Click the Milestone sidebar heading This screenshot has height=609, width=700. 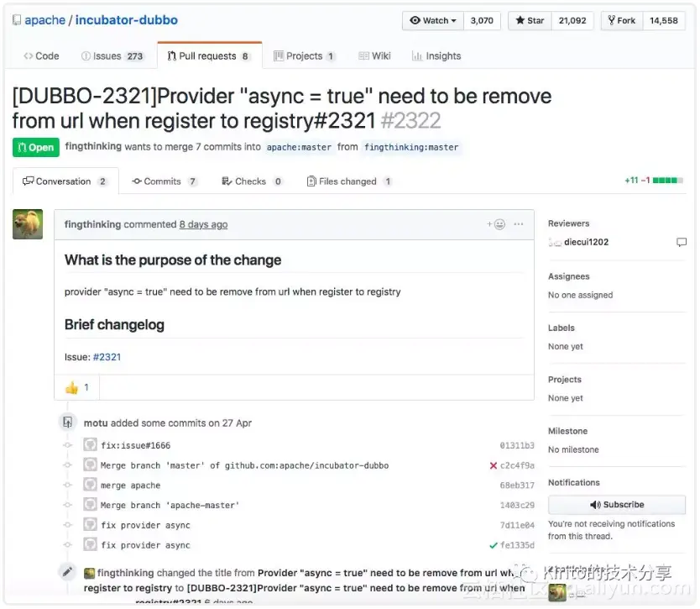pos(568,431)
